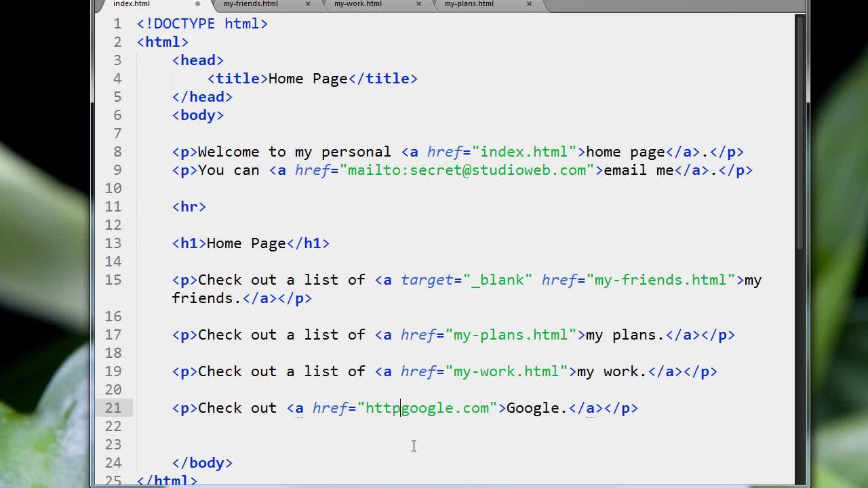Click line number 1 in the gutter
Viewport: 868px width, 488px height.
click(x=117, y=24)
